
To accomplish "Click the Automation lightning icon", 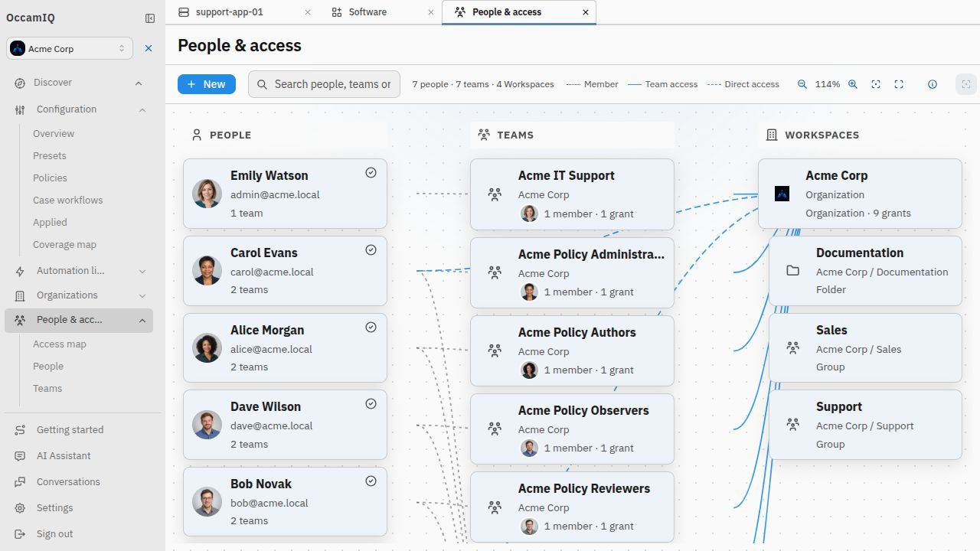I will pyautogui.click(x=20, y=271).
